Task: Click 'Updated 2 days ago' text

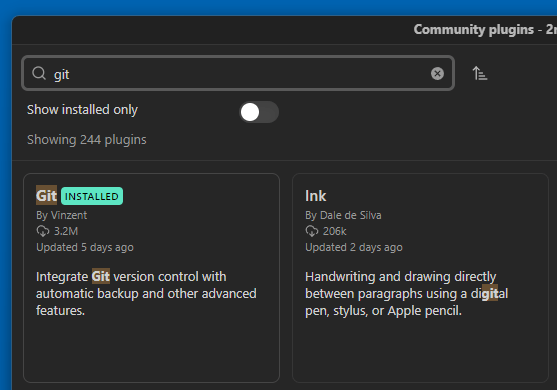Action: [354, 247]
